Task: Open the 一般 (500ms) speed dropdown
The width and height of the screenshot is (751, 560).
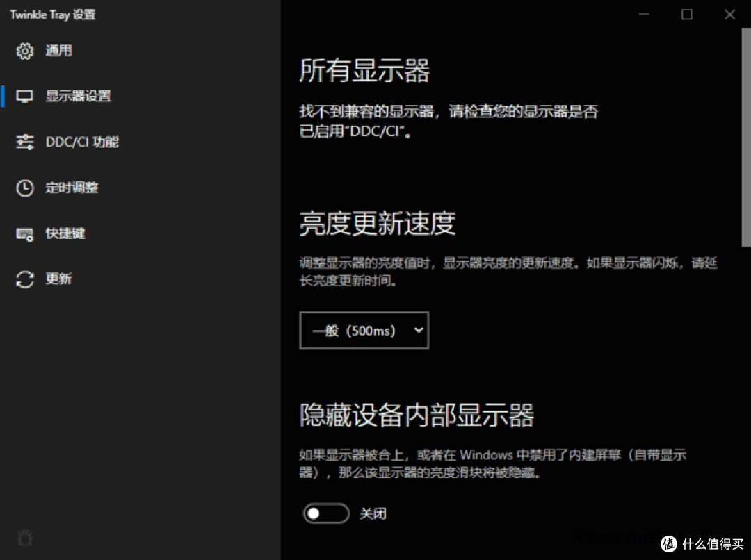Action: click(364, 330)
